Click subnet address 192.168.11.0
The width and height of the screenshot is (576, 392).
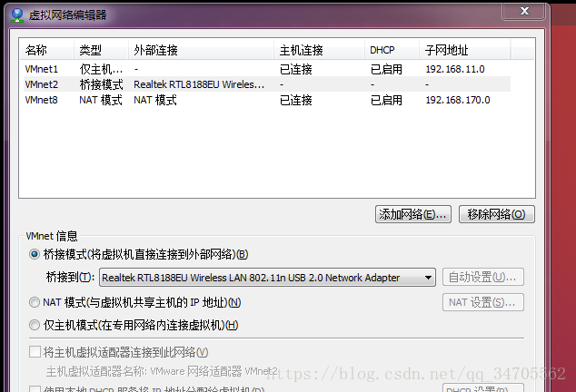(x=455, y=69)
